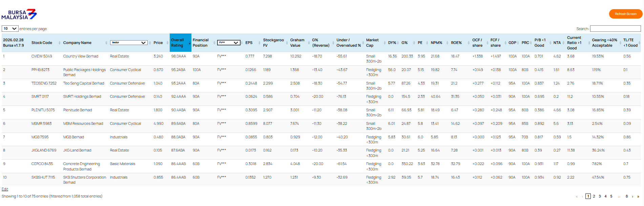Click the sort arrows beside Stock Code
The image size is (644, 206).
[x=59, y=43]
